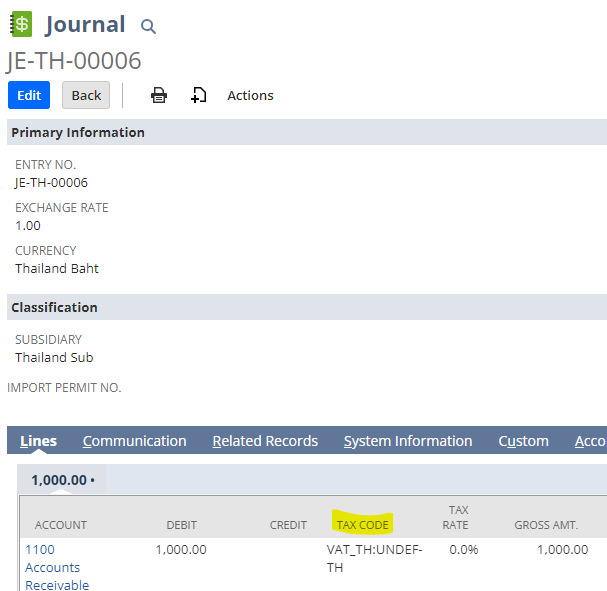Open the System Information tab

408,441
